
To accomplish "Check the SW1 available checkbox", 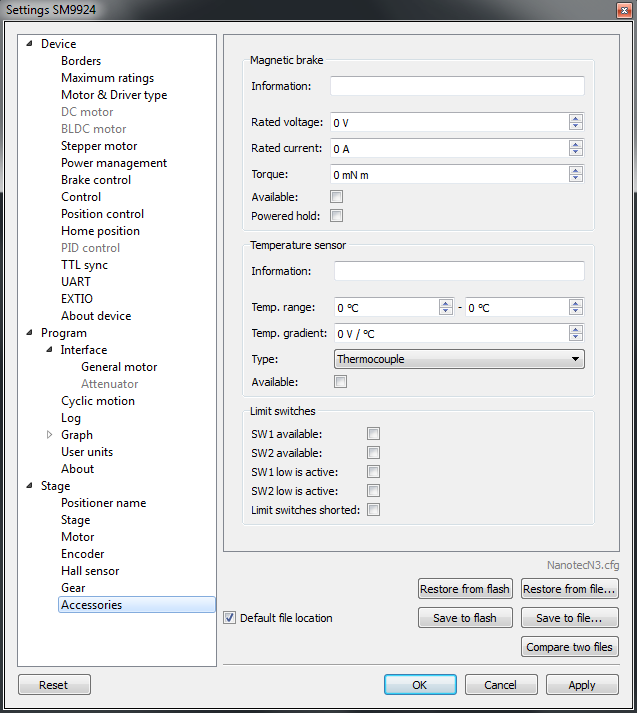I will coord(373,434).
